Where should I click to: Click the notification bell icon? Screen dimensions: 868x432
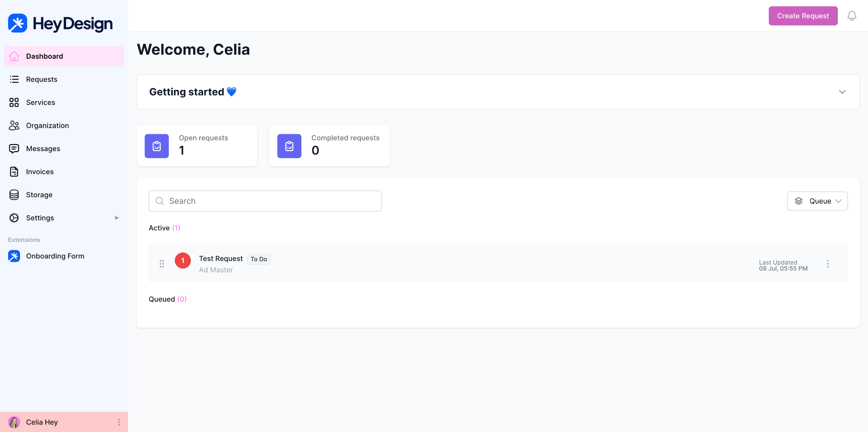tap(851, 16)
